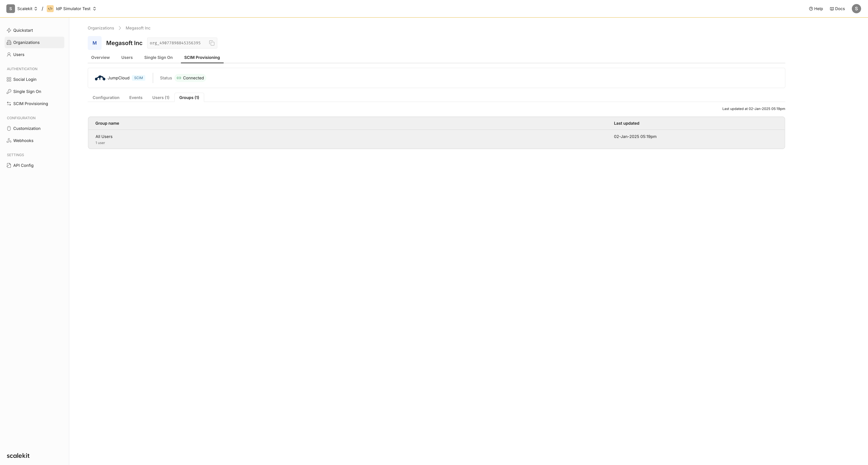Screen dimensions: 868x465
Task: Click the Connected status badge
Action: (x=190, y=78)
